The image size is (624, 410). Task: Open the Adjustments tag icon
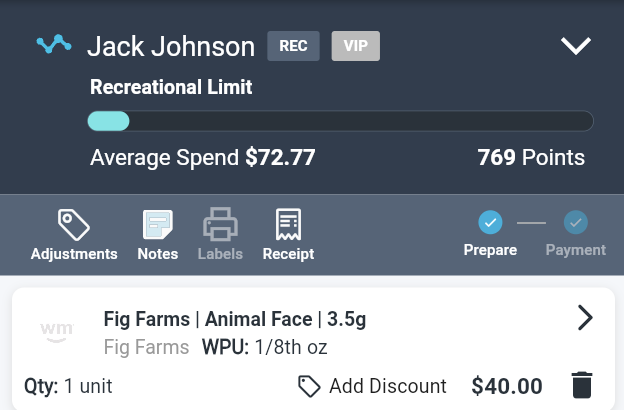click(74, 224)
